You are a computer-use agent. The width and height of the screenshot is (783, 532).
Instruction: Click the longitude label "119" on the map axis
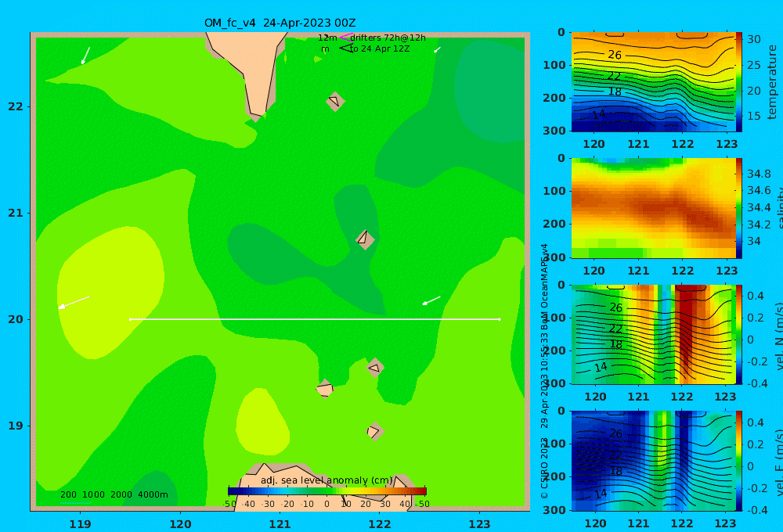(x=80, y=524)
